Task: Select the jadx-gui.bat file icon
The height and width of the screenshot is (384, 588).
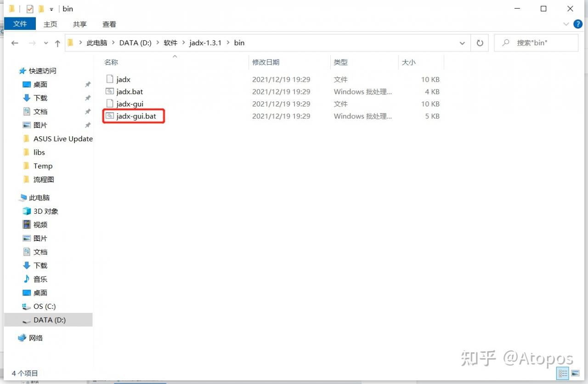Action: (109, 116)
